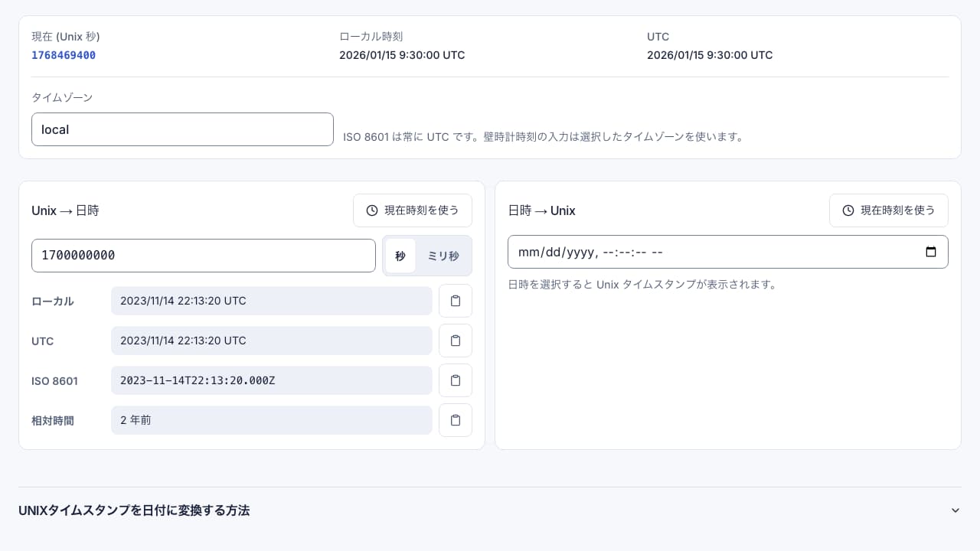Click the UNIXタイムスタンプを日付に変換する方法 heading
Viewport: 980px width, 551px height.
pyautogui.click(x=134, y=510)
